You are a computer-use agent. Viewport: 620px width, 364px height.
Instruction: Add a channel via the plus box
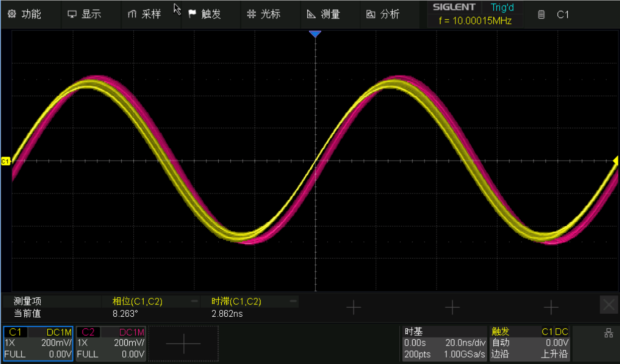[x=183, y=343]
